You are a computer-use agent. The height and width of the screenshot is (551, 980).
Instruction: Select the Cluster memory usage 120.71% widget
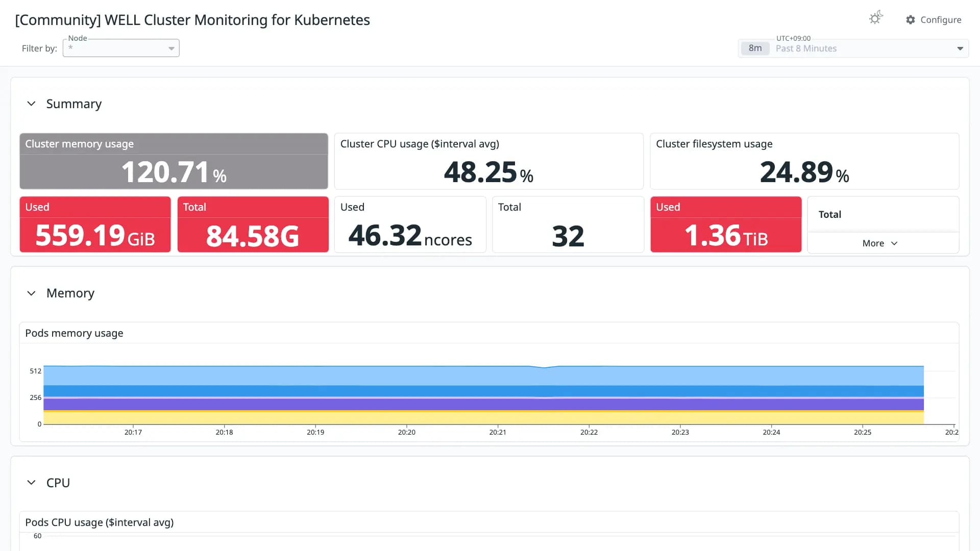pos(174,161)
